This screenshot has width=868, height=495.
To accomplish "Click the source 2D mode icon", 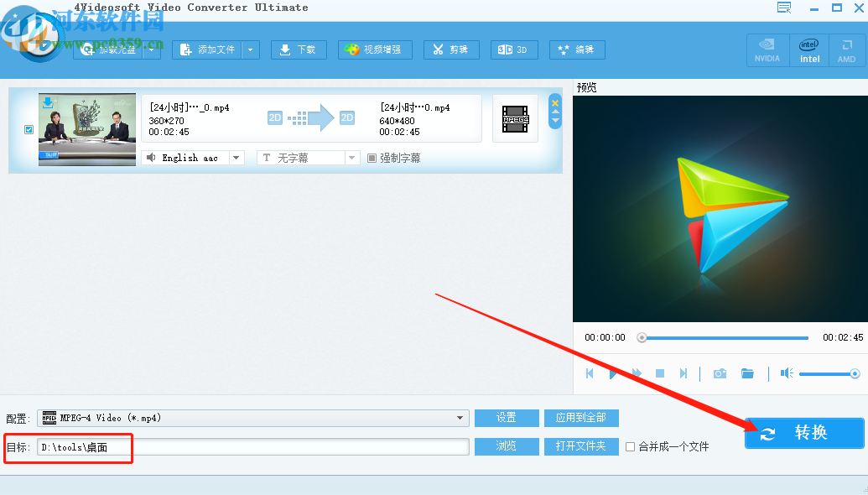I will [x=275, y=117].
